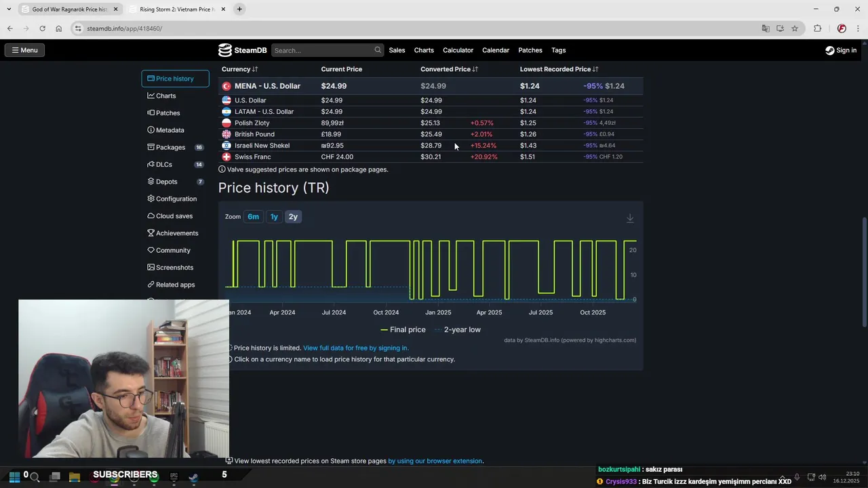This screenshot has width=868, height=488.
Task: Click the Israeli flag icon
Action: (x=226, y=146)
